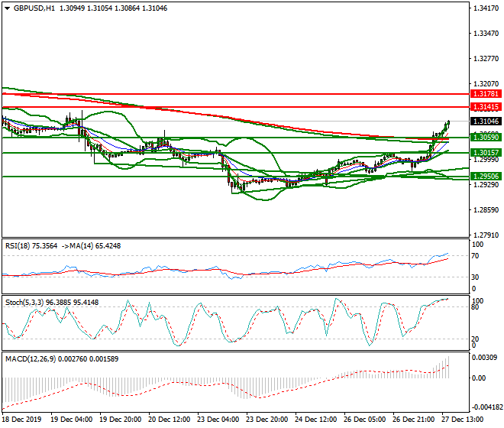Screen dimensions: 504x428
Task: Select the 27 Dec 13:00 time axis label
Action: point(462,420)
